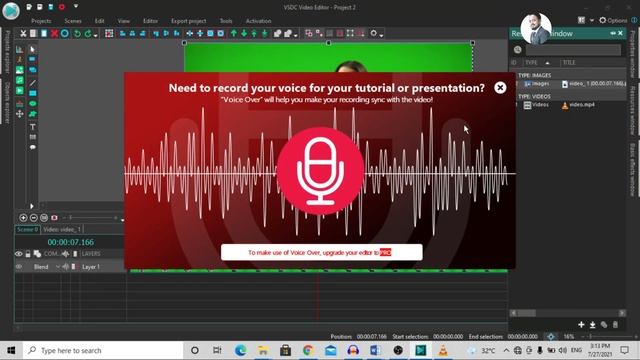Viewport: 640px width, 360px height.
Task: Click the play arrow below the left toolbar
Action: [x=31, y=206]
